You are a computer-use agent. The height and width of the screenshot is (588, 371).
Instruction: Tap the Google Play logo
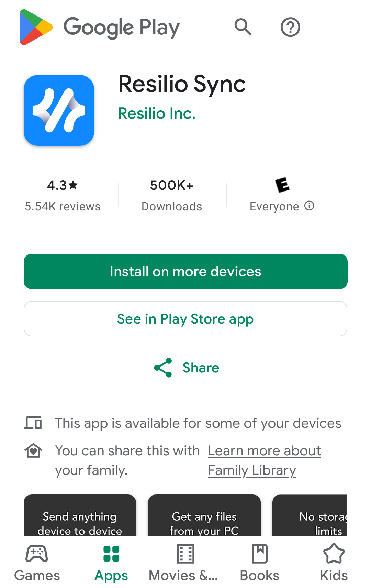(x=100, y=27)
